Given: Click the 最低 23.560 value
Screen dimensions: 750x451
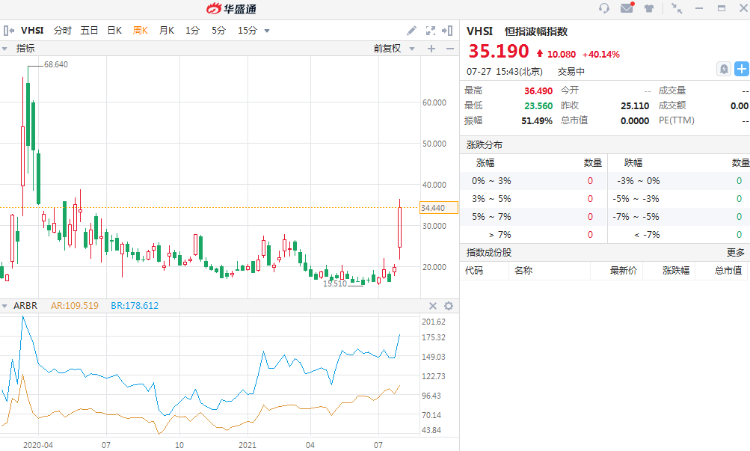Looking at the screenshot, I should pyautogui.click(x=538, y=106).
